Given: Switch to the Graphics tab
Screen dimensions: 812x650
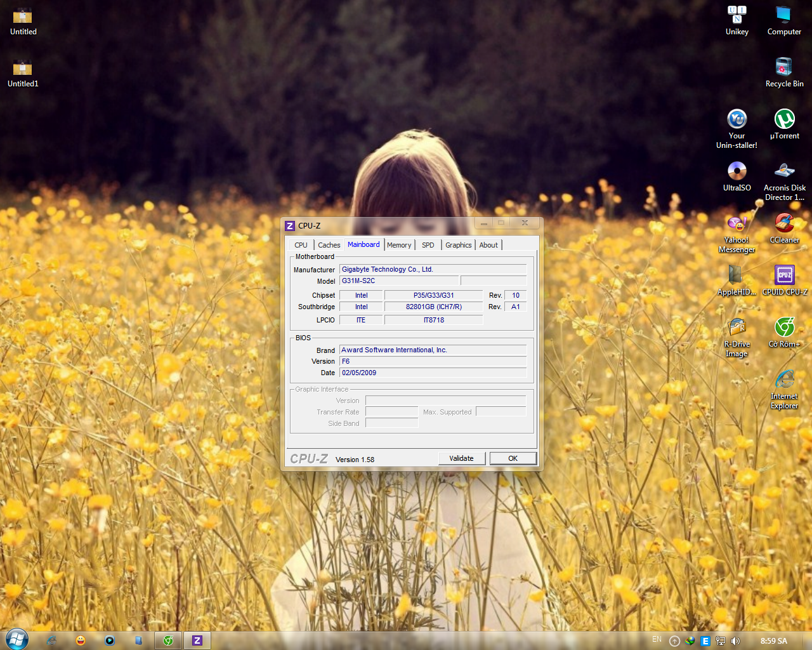Looking at the screenshot, I should [459, 245].
